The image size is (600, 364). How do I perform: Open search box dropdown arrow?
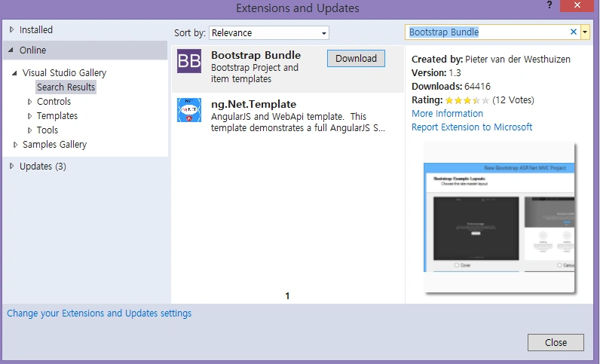585,32
